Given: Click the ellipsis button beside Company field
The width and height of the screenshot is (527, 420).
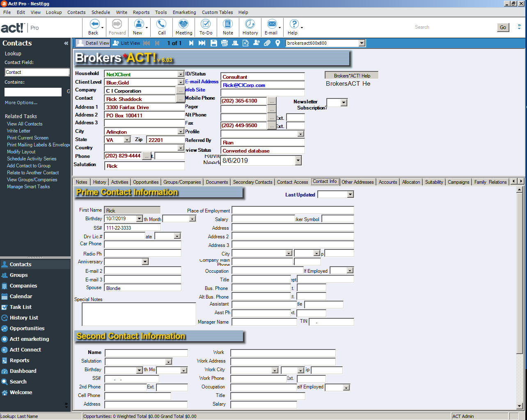Looking at the screenshot, I should [x=181, y=91].
